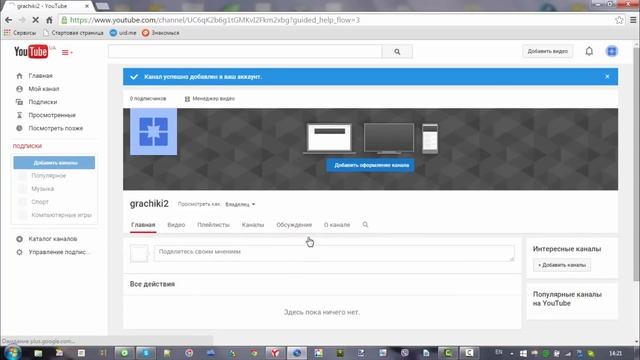Open Посмотреть позже list
The height and width of the screenshot is (360, 640).
56,128
